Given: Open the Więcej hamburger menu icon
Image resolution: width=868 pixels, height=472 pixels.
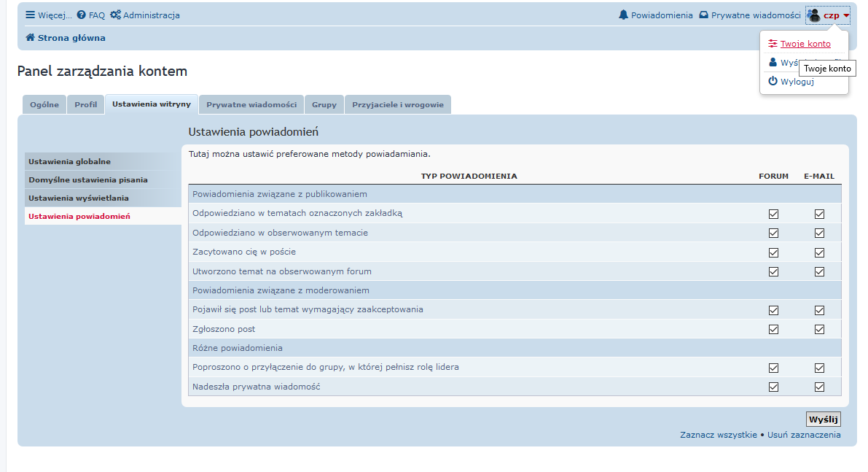Looking at the screenshot, I should 31,15.
